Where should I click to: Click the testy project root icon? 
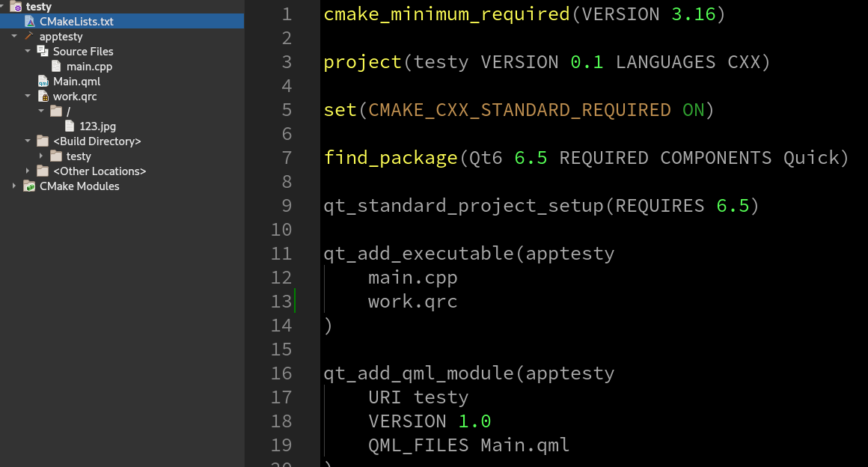point(16,7)
